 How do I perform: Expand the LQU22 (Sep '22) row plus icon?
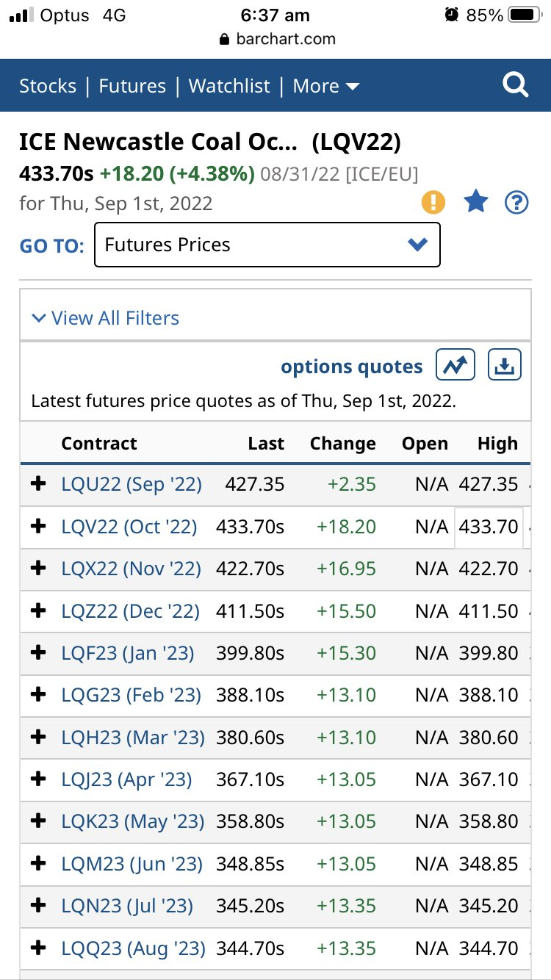pos(38,484)
